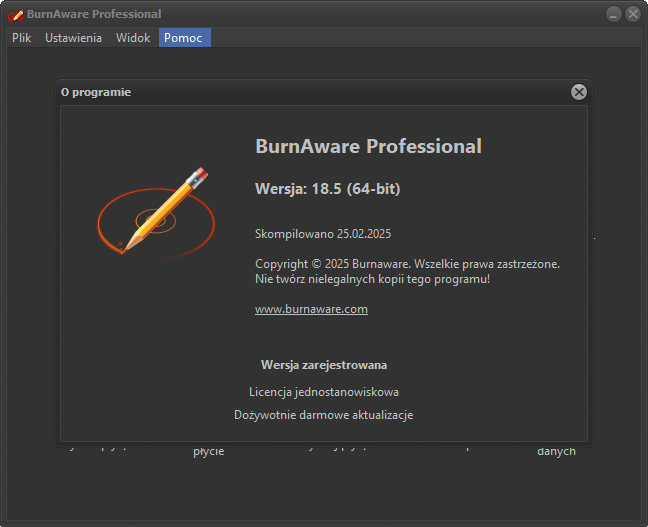
Task: Click the Nie twórz nielegalnych kopii text
Action: 372,279
